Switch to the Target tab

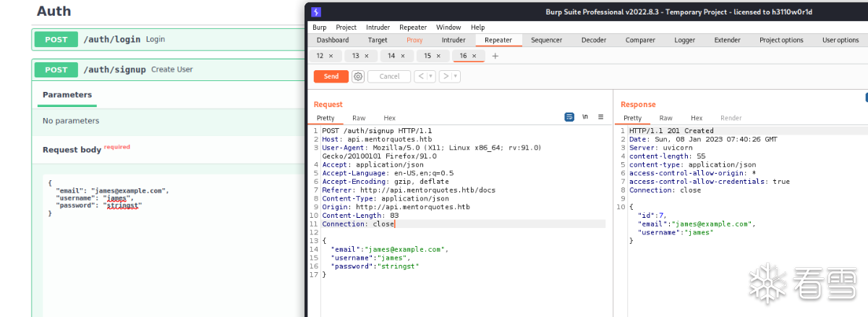tap(378, 40)
